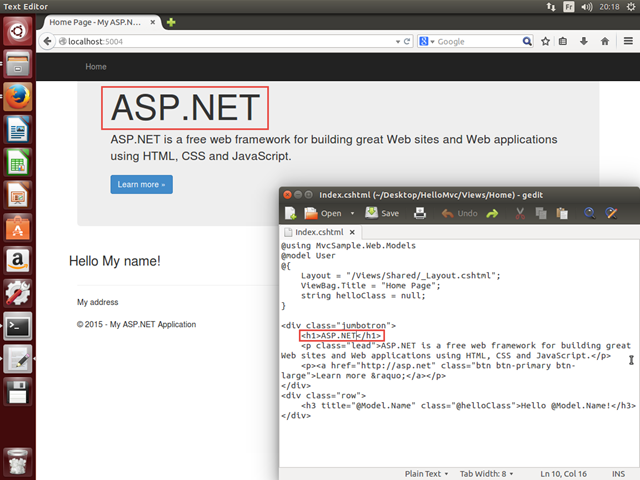The image size is (640, 480).
Task: Launch Firefox from the launcher
Action: click(18, 97)
